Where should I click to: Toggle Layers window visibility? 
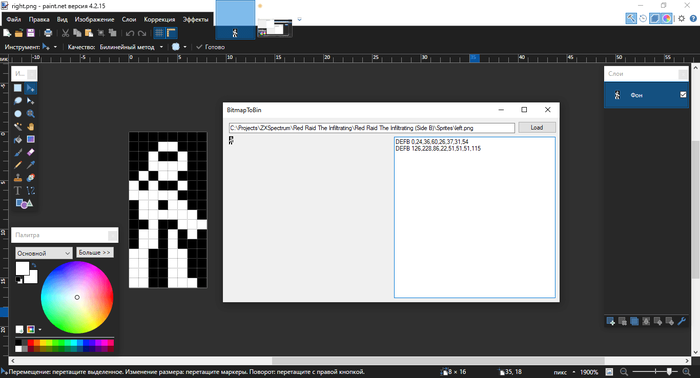pyautogui.click(x=654, y=18)
